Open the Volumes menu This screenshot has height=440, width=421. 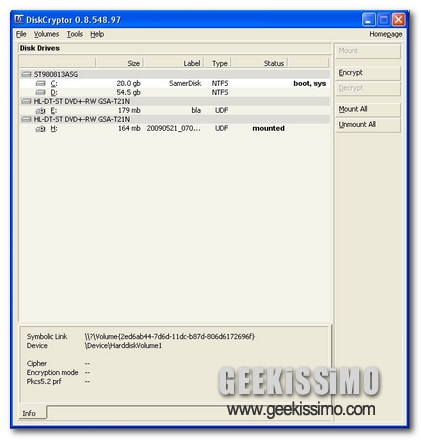click(46, 34)
